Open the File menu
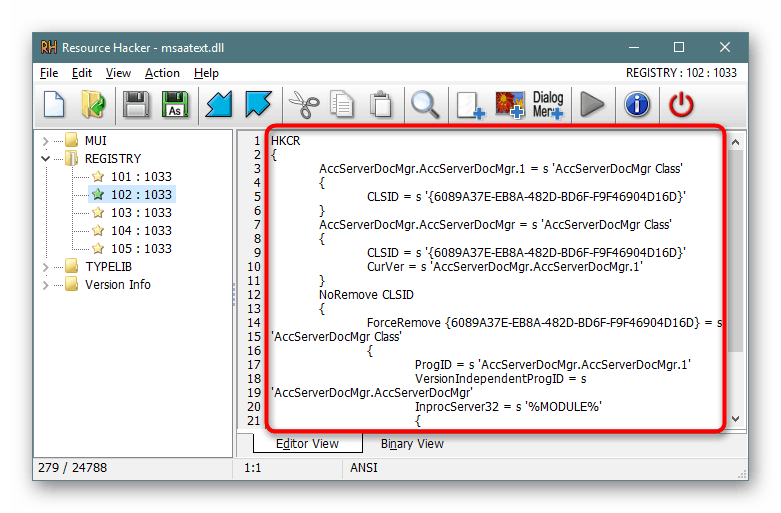Image resolution: width=781 pixels, height=513 pixels. tap(49, 73)
